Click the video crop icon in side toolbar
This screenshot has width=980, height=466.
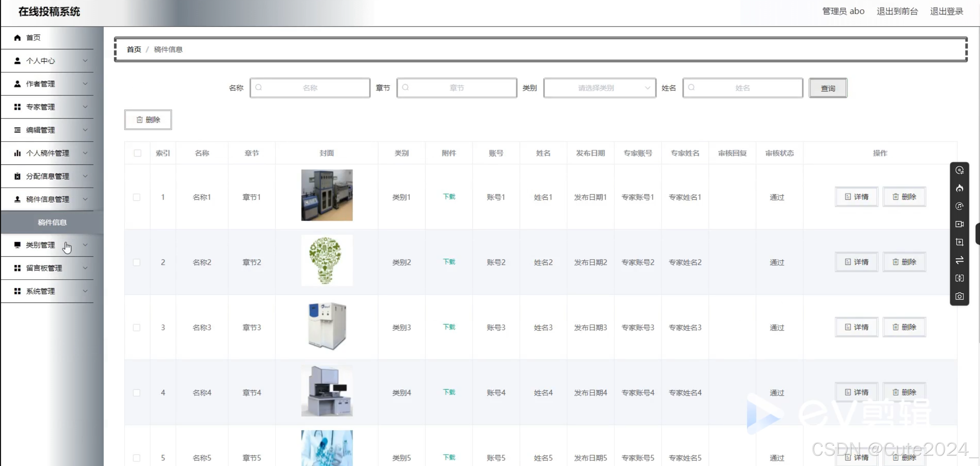tap(959, 242)
